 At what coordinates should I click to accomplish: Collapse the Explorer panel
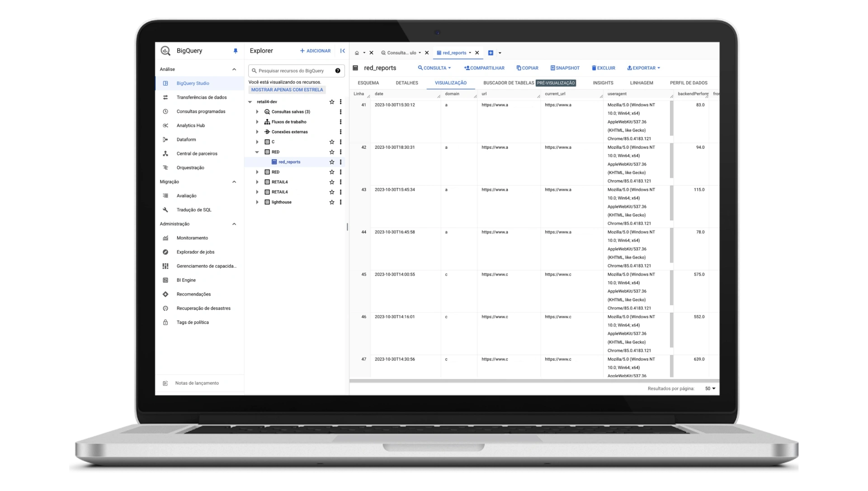[343, 51]
